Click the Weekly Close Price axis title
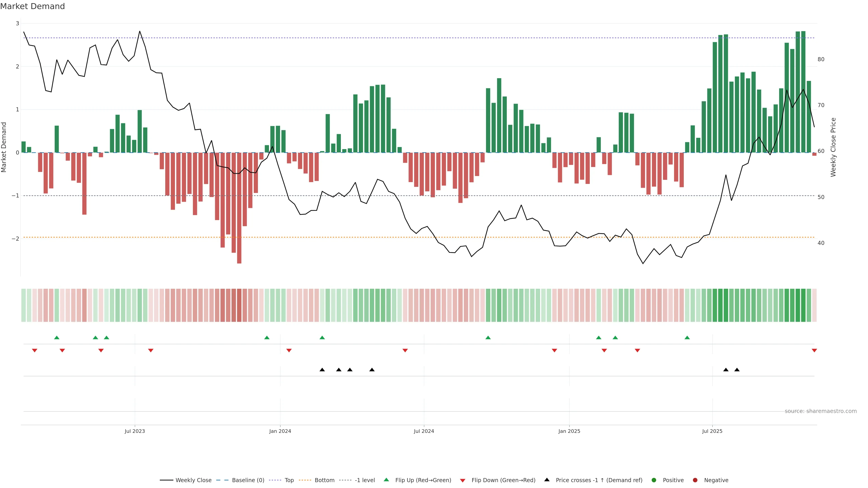The height and width of the screenshot is (488, 868). click(833, 147)
